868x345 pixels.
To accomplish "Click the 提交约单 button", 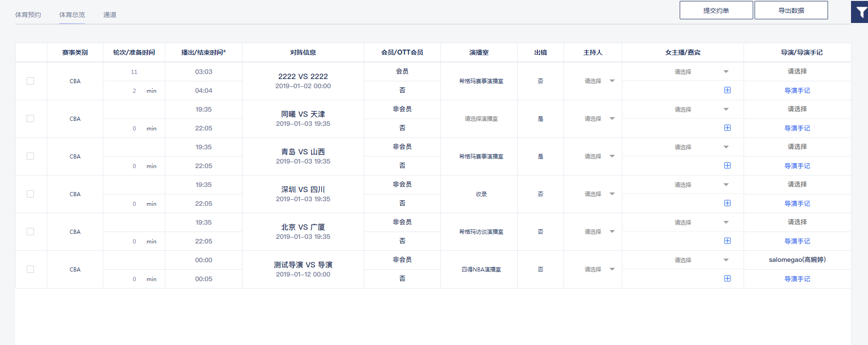I will [716, 10].
